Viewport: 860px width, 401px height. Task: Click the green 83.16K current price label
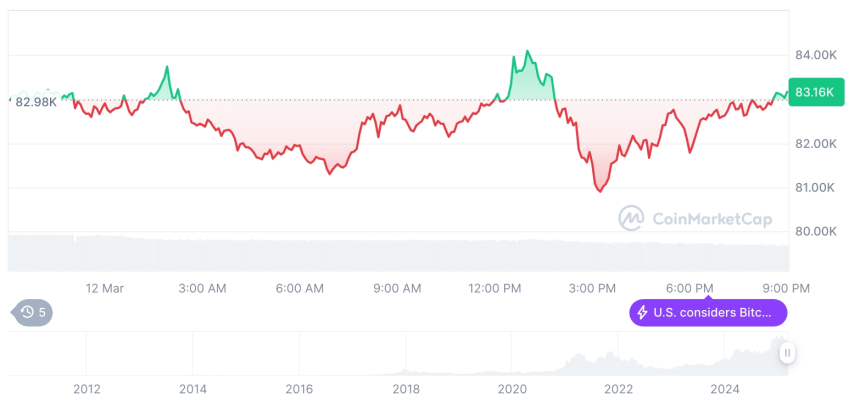[816, 92]
